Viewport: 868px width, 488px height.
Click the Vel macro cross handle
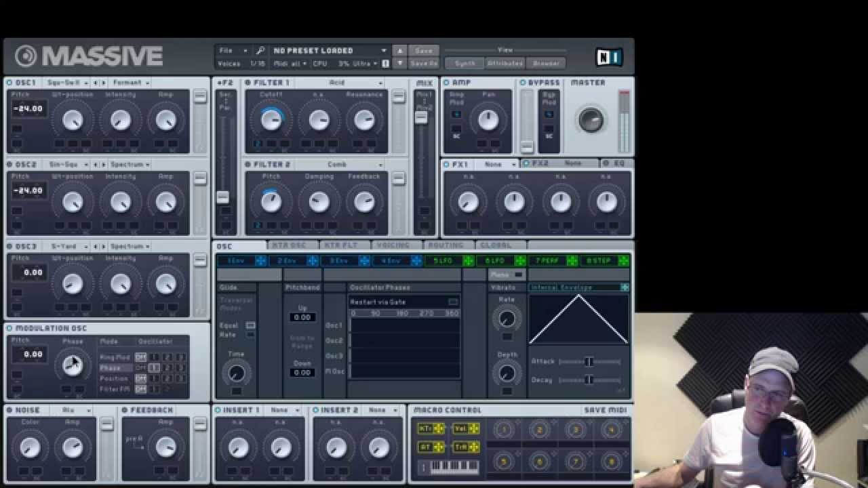click(474, 428)
